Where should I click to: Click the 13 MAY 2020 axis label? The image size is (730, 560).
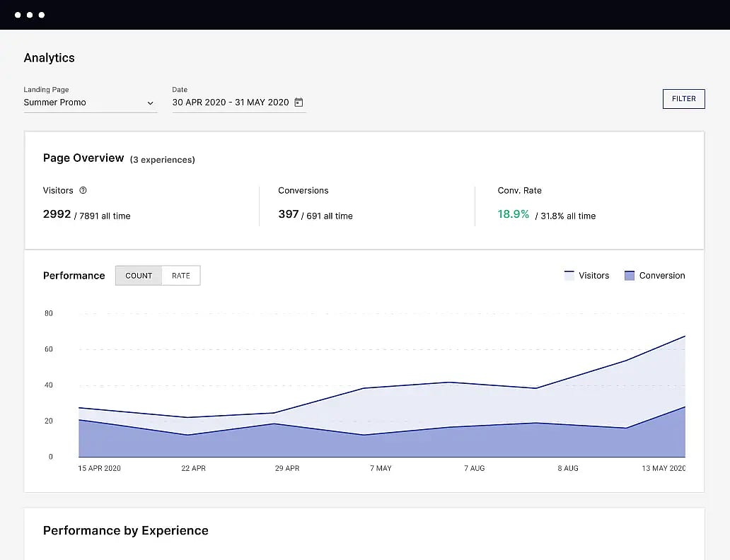(x=663, y=468)
